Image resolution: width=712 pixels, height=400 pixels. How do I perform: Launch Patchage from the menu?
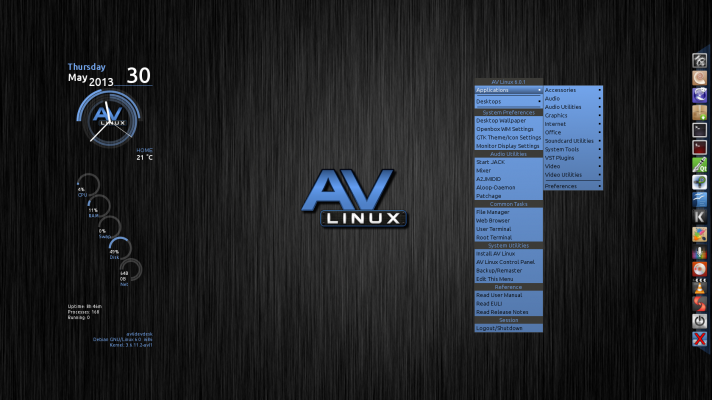click(x=509, y=196)
